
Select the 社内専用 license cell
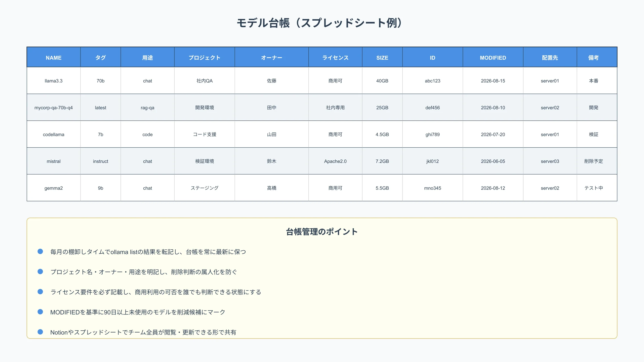click(335, 108)
